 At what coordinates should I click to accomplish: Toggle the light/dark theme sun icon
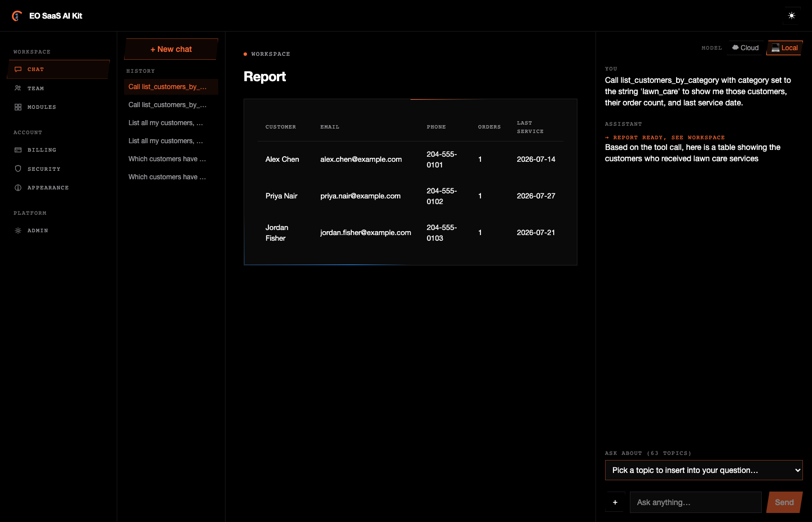point(792,16)
